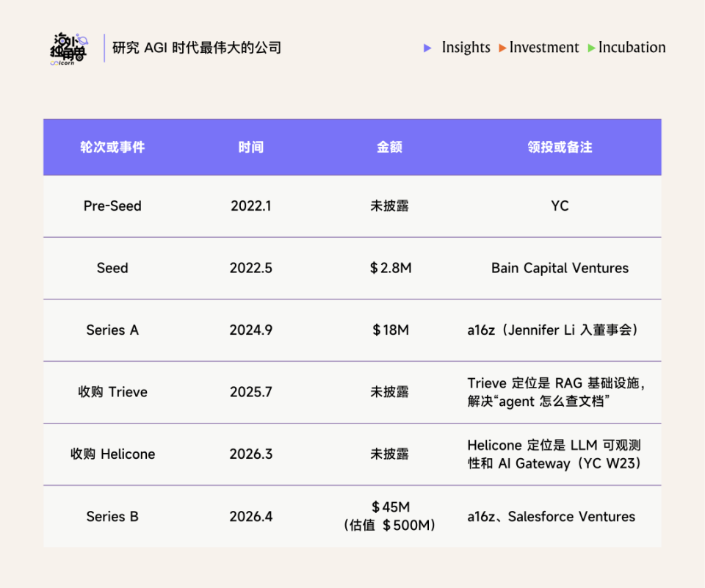This screenshot has width=705, height=588.
Task: Click the 2022.1 date cell
Action: point(251,206)
